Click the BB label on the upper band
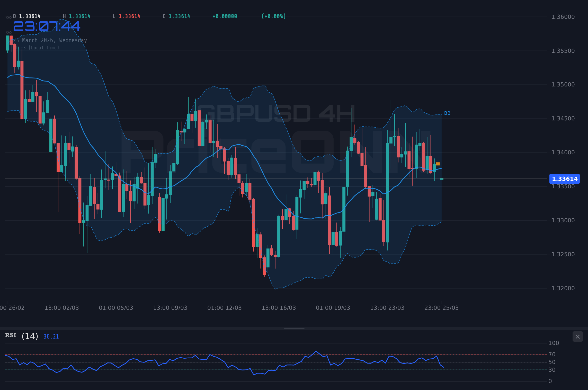 click(x=447, y=113)
